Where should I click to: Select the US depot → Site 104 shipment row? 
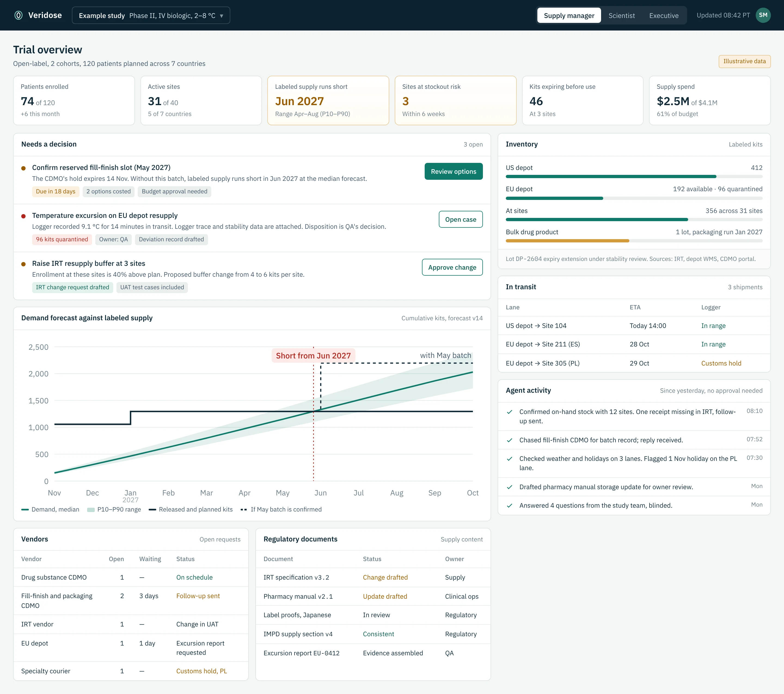point(634,325)
